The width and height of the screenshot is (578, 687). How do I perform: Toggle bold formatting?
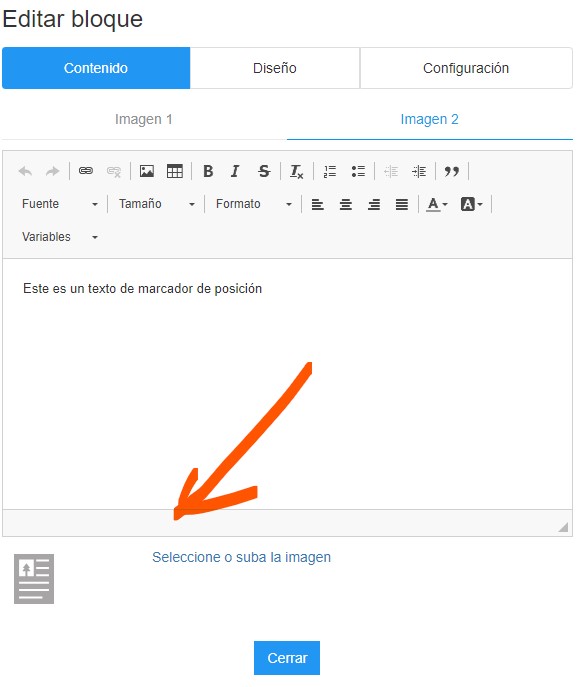[208, 171]
